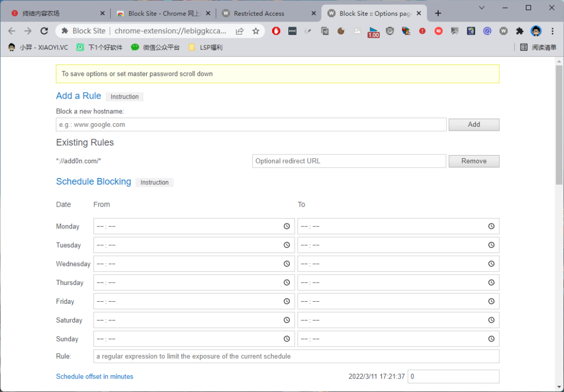Focus the Block a new hostname field
The image size is (564, 392).
(251, 125)
